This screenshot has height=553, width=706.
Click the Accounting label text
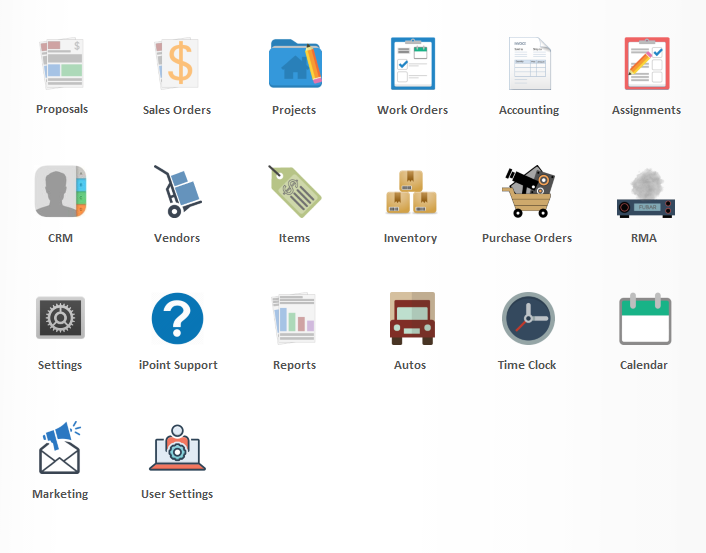(x=529, y=110)
